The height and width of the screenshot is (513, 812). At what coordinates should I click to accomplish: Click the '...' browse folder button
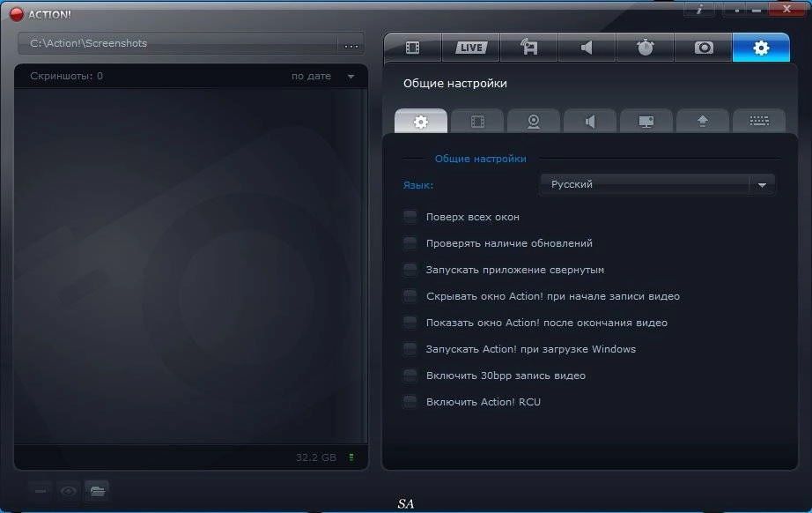click(x=351, y=45)
